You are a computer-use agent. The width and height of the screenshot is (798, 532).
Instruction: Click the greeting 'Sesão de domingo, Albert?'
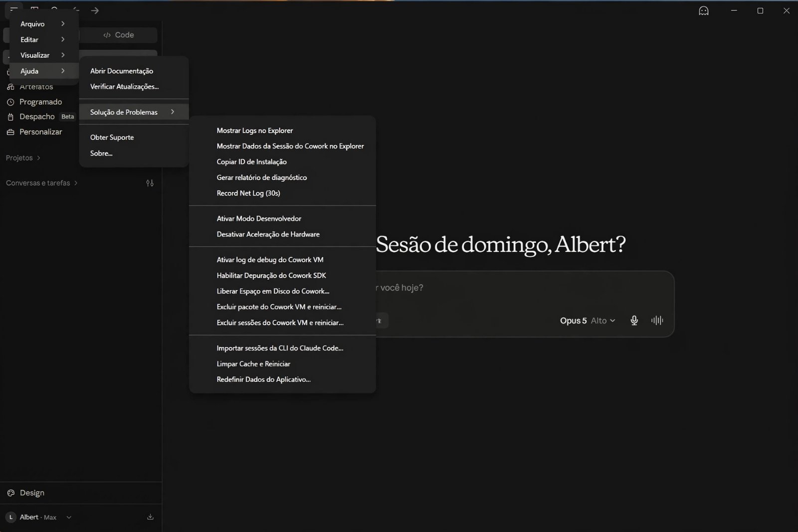pos(501,244)
